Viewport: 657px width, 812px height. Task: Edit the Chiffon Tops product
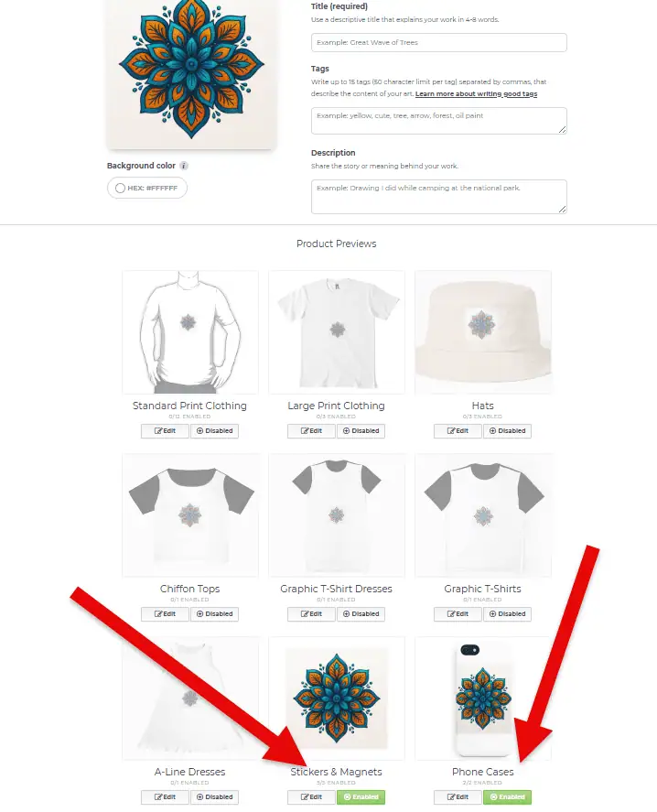(x=165, y=614)
